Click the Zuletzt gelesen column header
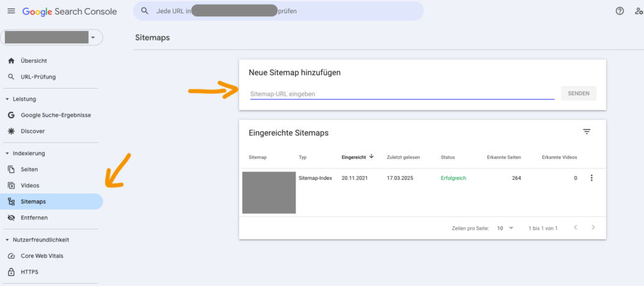 tap(403, 157)
